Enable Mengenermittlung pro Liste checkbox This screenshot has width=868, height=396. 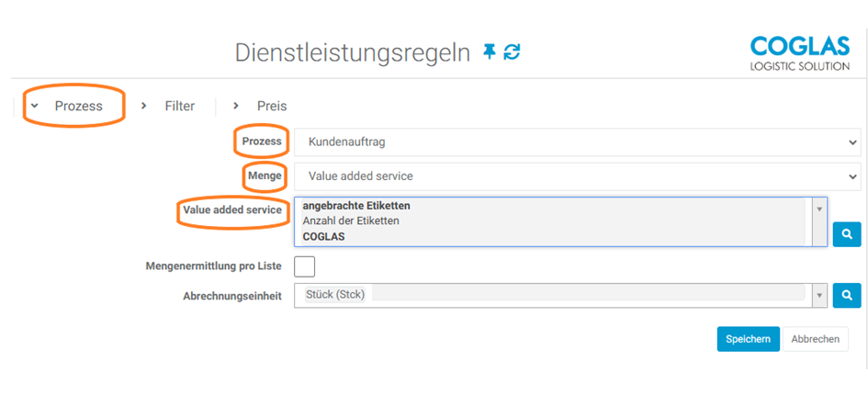(x=304, y=266)
